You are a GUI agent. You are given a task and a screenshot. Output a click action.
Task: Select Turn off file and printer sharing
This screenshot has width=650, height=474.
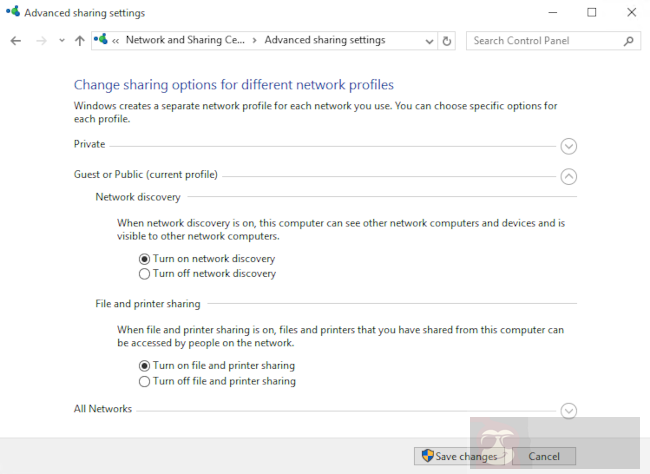(x=144, y=381)
